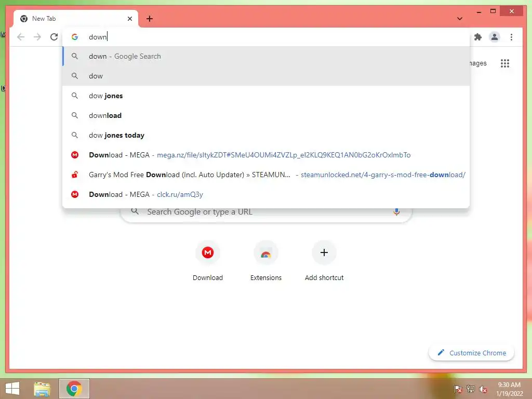Close the New Tab tab

pos(129,19)
